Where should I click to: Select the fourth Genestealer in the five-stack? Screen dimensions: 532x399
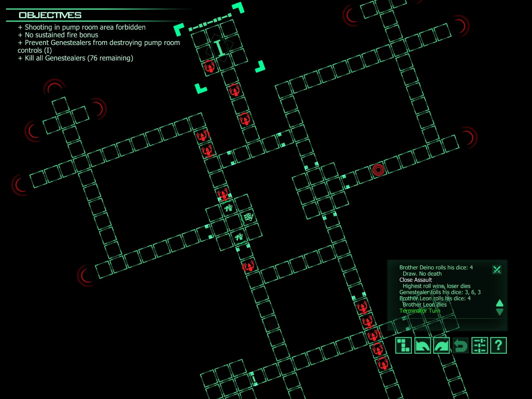point(378,349)
